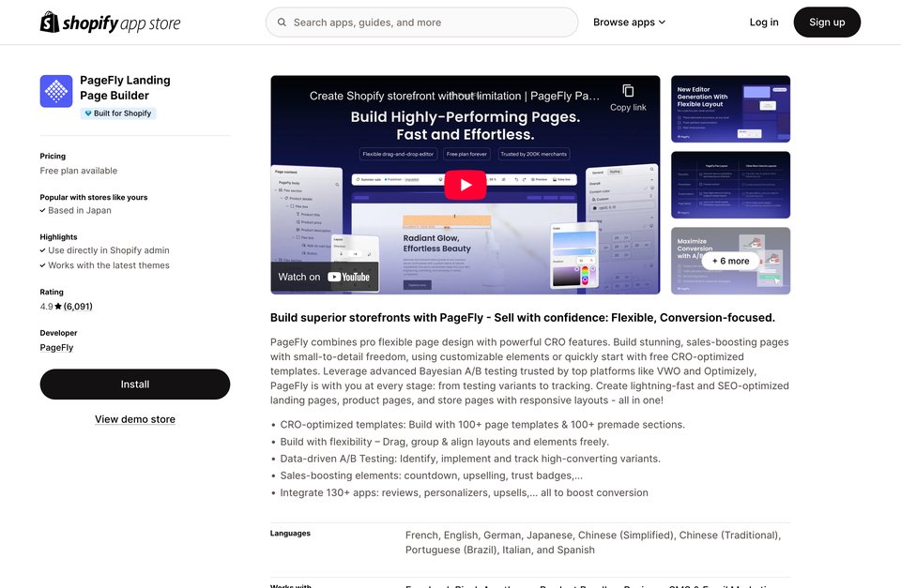Click the Data-driven A/B Testing bullet text
Screen dimensions: 901x588
pyautogui.click(x=470, y=459)
